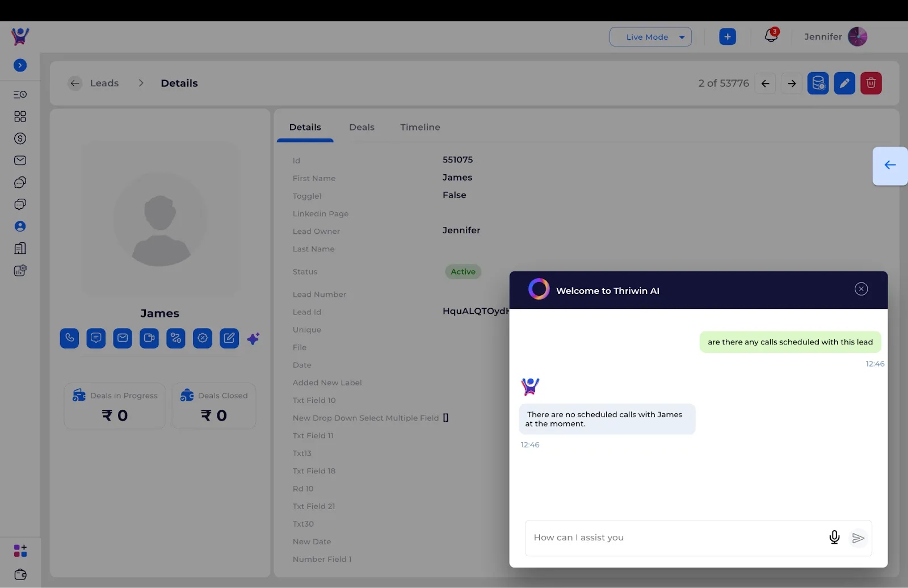
Task: Send the chat message with the arrow icon
Action: [x=858, y=538]
